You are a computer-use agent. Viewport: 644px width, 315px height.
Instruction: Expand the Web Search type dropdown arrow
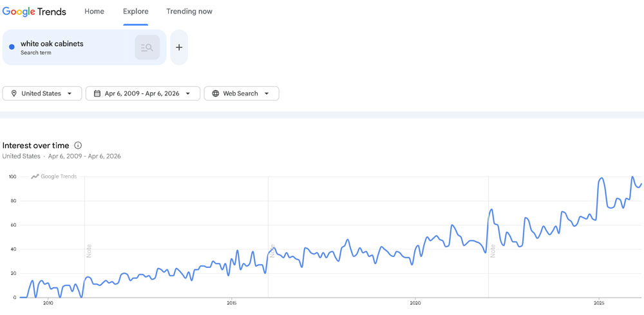267,93
